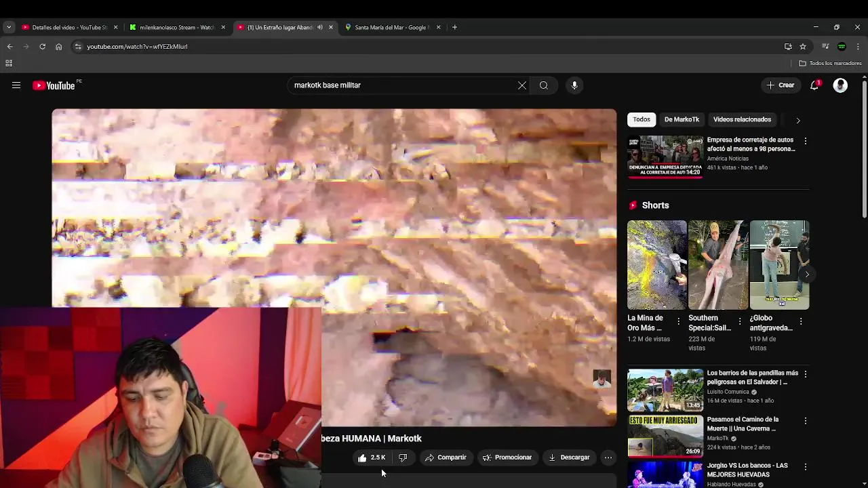Click the install app icon in address bar
Viewport: 868px width, 488px height.
788,47
